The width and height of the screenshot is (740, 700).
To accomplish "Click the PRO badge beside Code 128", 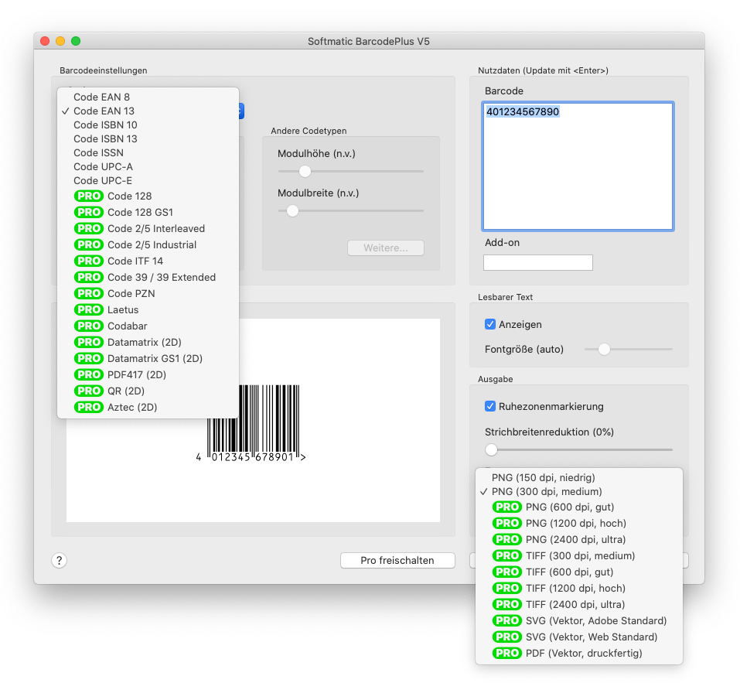I will pyautogui.click(x=89, y=196).
